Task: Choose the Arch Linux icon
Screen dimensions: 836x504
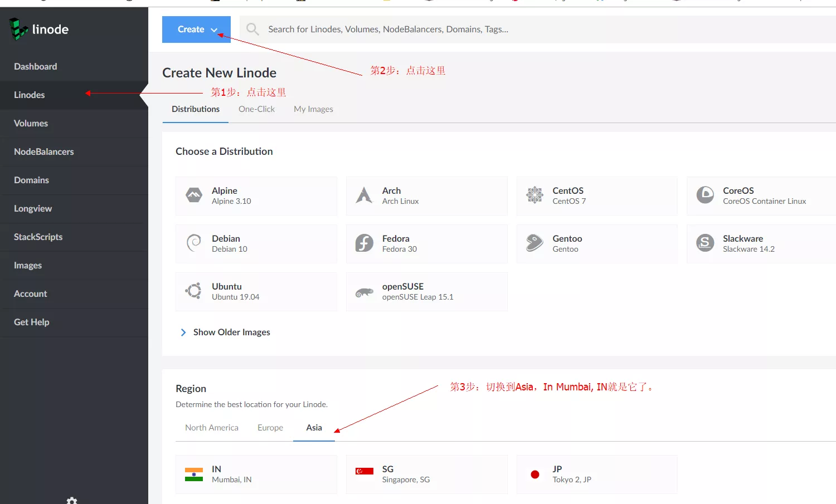Action: (x=364, y=195)
